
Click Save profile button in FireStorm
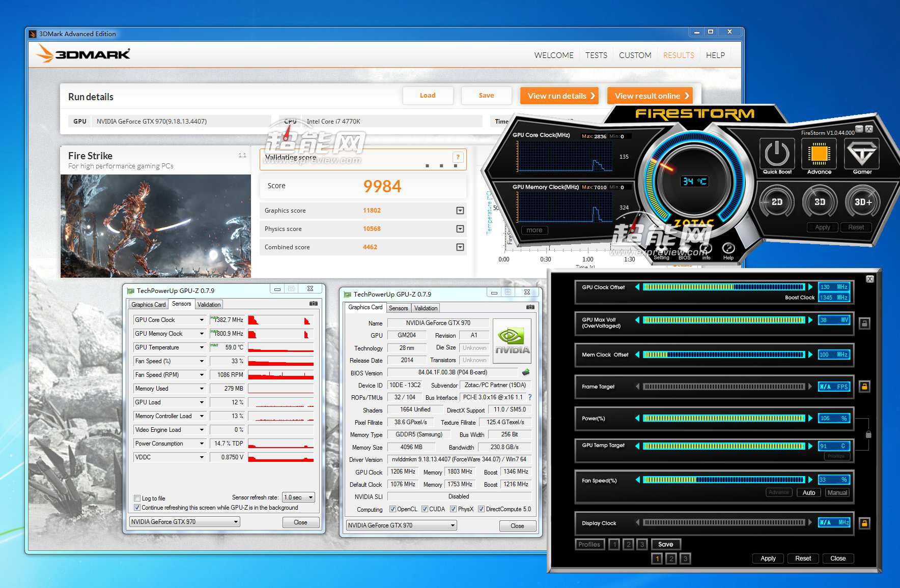click(665, 544)
